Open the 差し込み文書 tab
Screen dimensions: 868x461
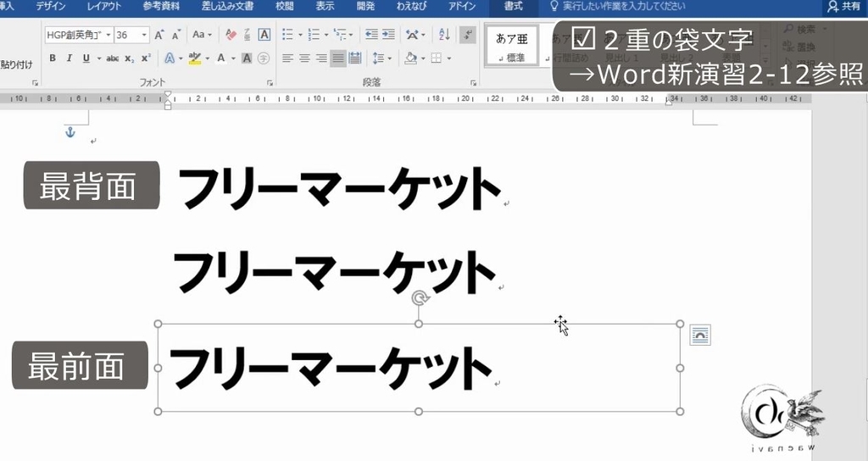(227, 7)
